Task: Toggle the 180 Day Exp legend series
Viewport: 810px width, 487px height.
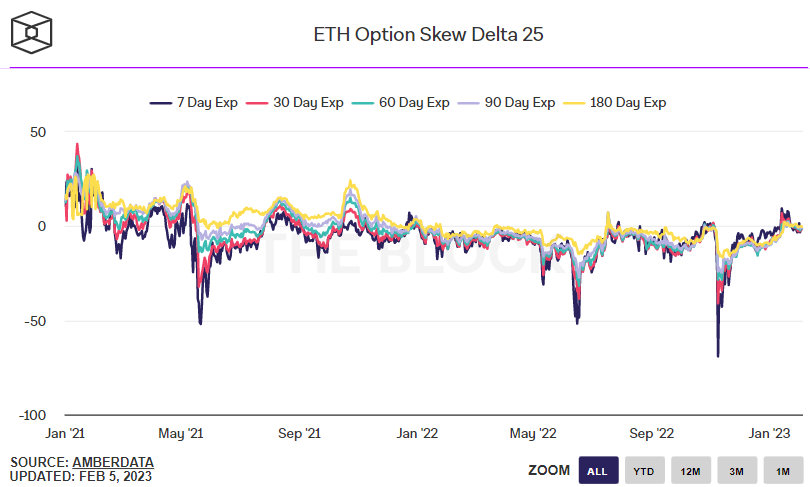Action: [614, 103]
